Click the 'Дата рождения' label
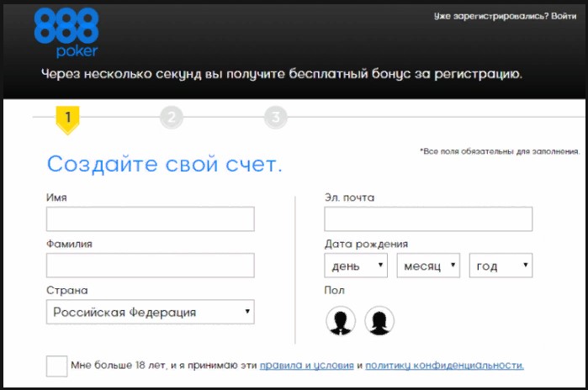588x390 pixels. coord(366,244)
